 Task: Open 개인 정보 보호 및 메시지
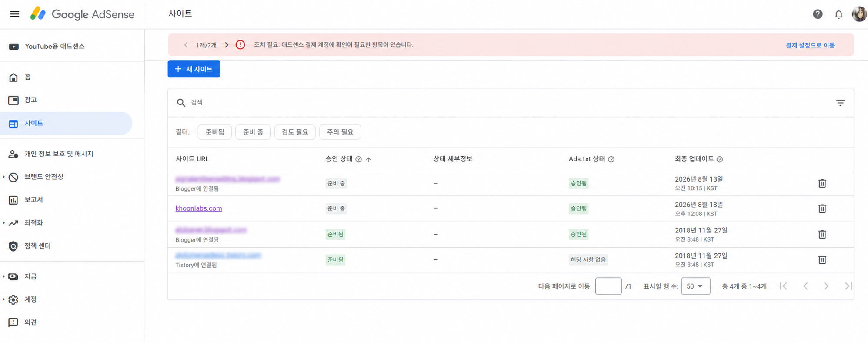click(66, 154)
